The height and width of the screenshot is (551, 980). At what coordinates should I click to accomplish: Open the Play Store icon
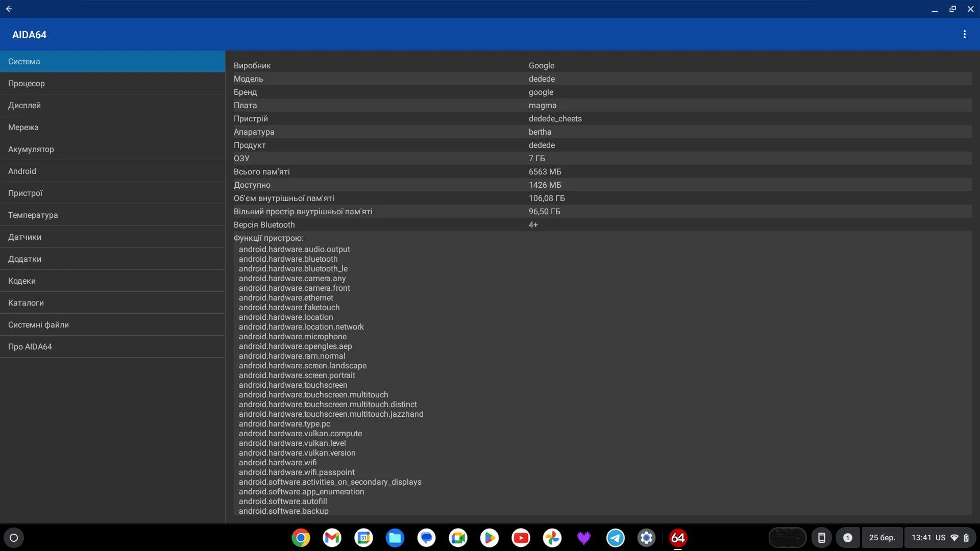coord(489,538)
